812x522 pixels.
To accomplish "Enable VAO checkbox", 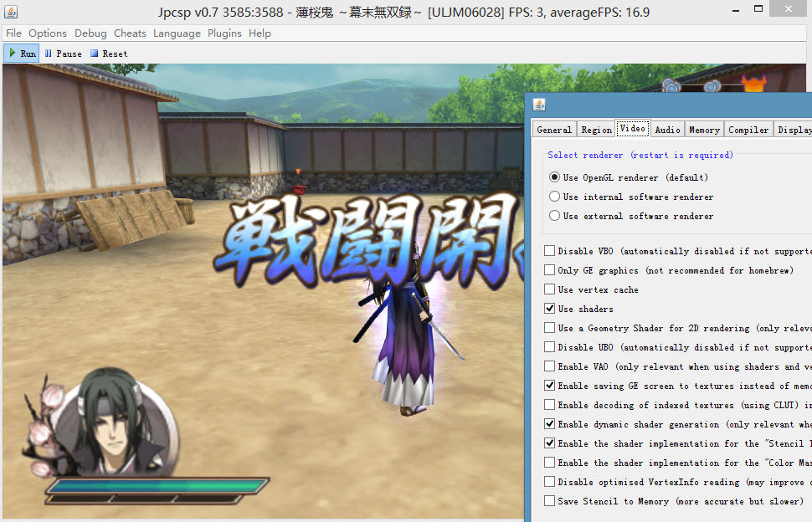I will pos(549,366).
